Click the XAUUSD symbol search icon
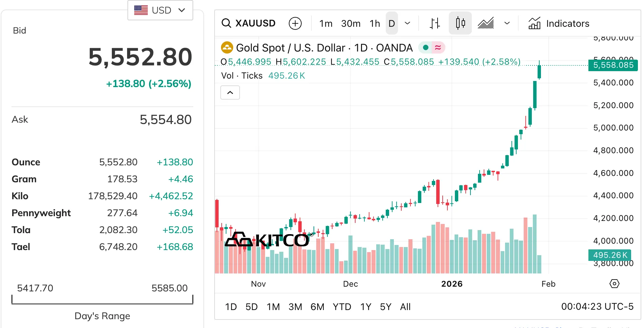This screenshot has height=328, width=644. click(226, 23)
